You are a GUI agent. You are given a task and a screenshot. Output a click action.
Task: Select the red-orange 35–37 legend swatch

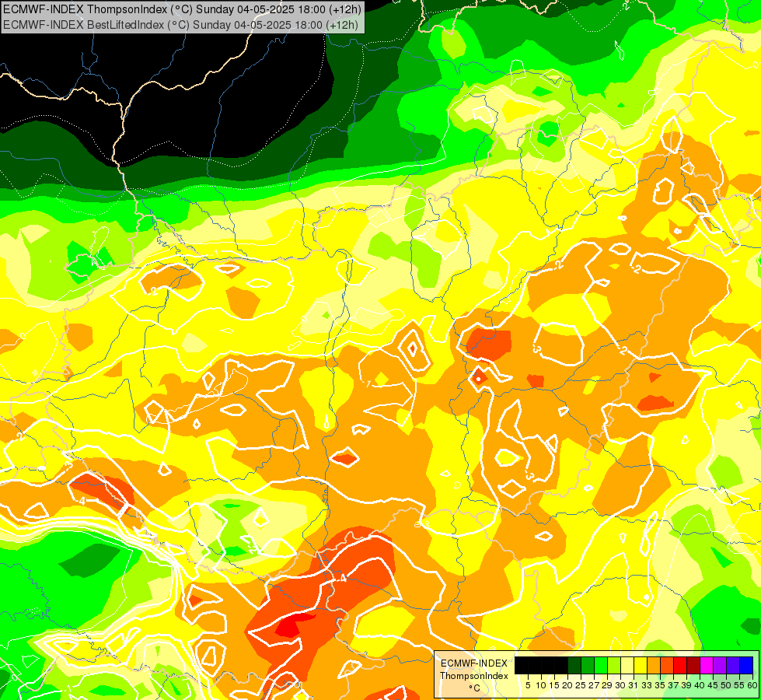coord(667,665)
